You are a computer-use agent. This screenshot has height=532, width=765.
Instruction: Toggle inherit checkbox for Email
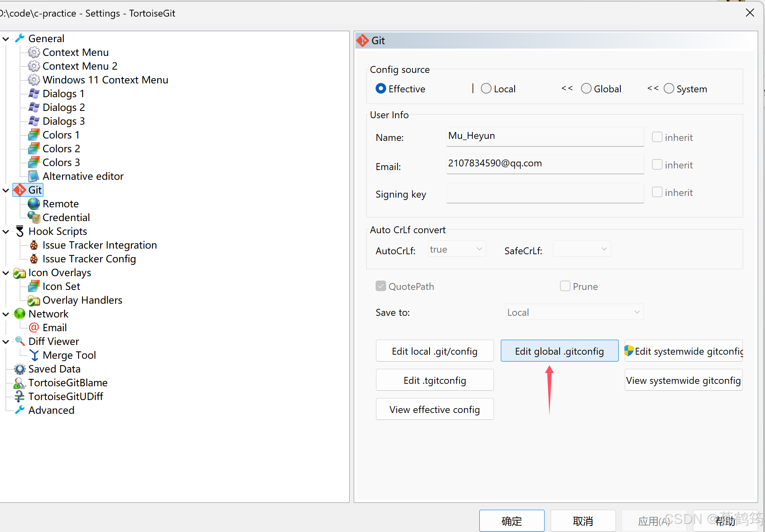coord(657,165)
